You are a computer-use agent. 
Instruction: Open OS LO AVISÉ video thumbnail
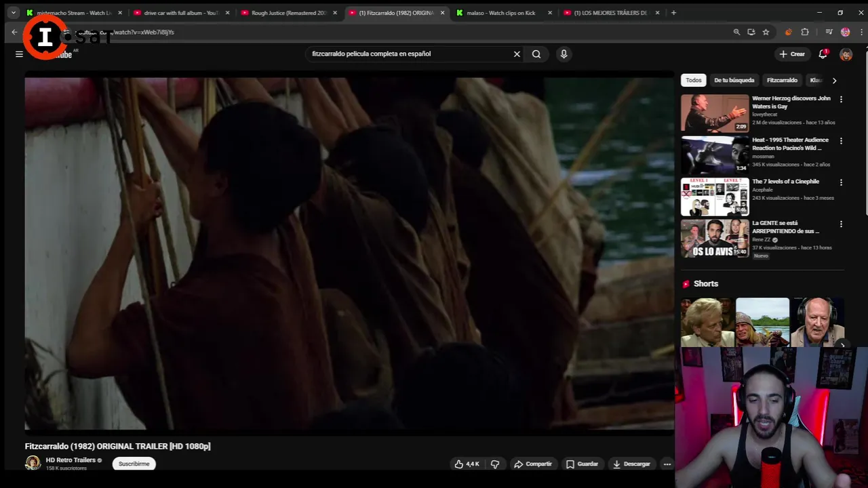click(715, 238)
